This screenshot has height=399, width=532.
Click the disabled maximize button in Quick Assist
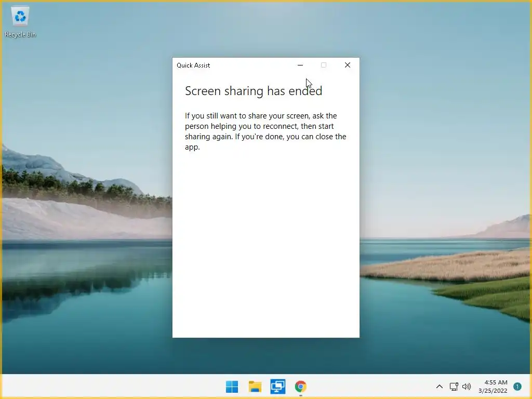click(x=324, y=65)
